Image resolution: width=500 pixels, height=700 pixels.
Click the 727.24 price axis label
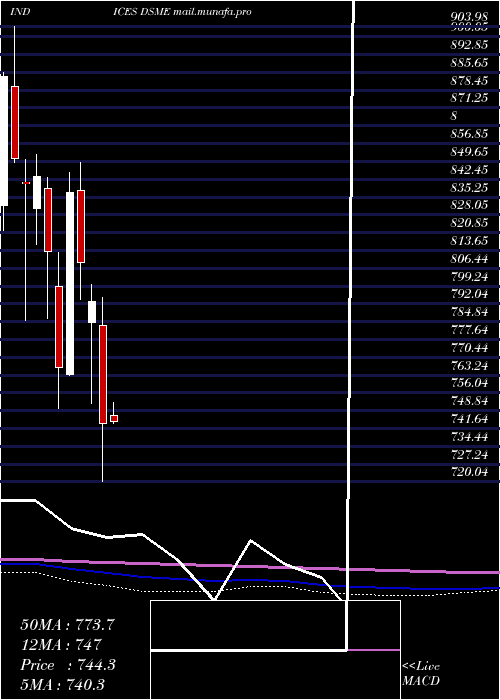pyautogui.click(x=468, y=454)
